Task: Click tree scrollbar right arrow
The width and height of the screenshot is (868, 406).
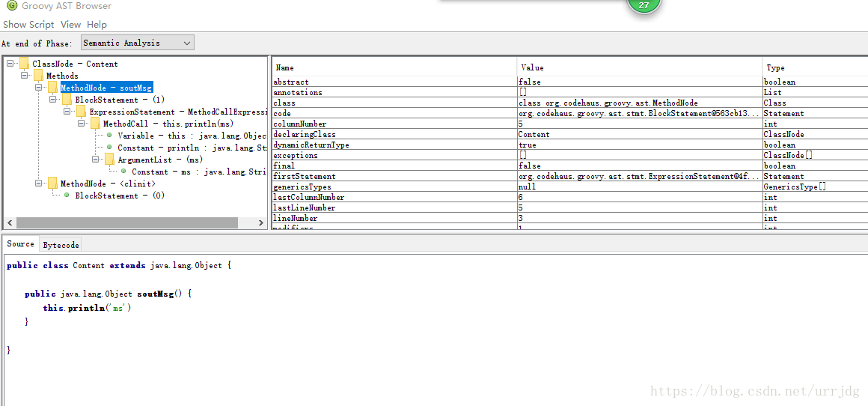Action: (x=260, y=222)
